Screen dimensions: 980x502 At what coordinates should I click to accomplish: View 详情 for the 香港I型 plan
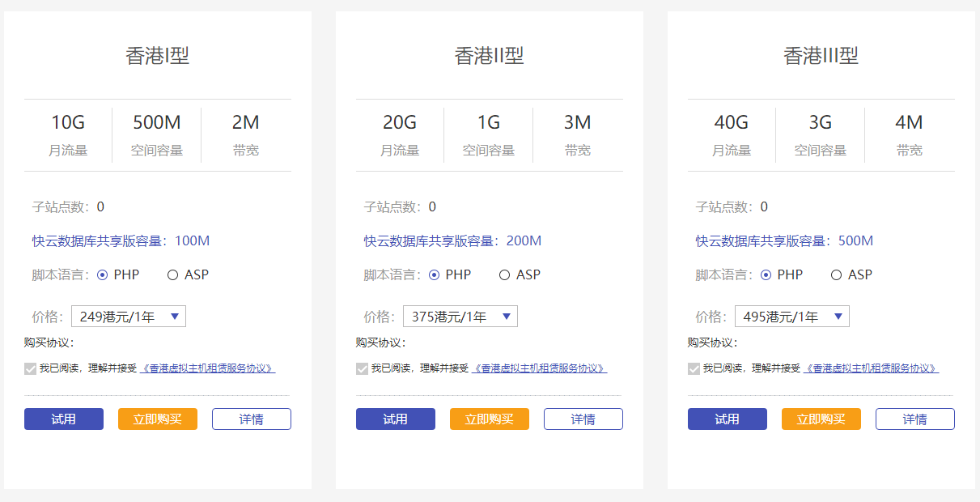point(252,419)
